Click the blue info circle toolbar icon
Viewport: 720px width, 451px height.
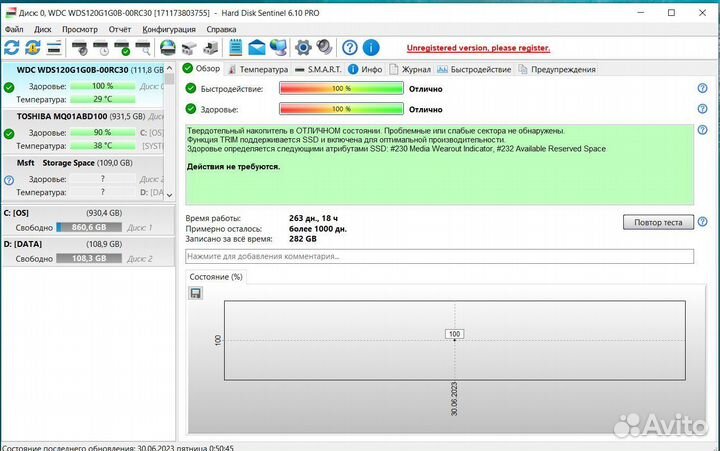coord(371,48)
